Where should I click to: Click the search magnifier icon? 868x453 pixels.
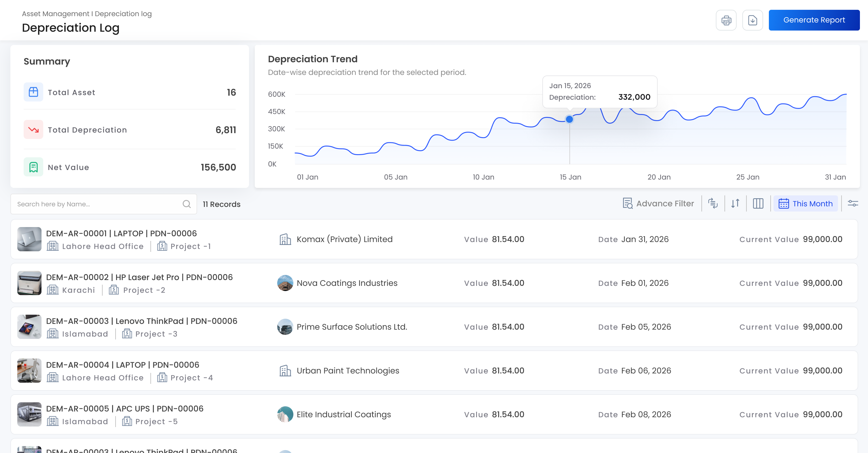(187, 204)
